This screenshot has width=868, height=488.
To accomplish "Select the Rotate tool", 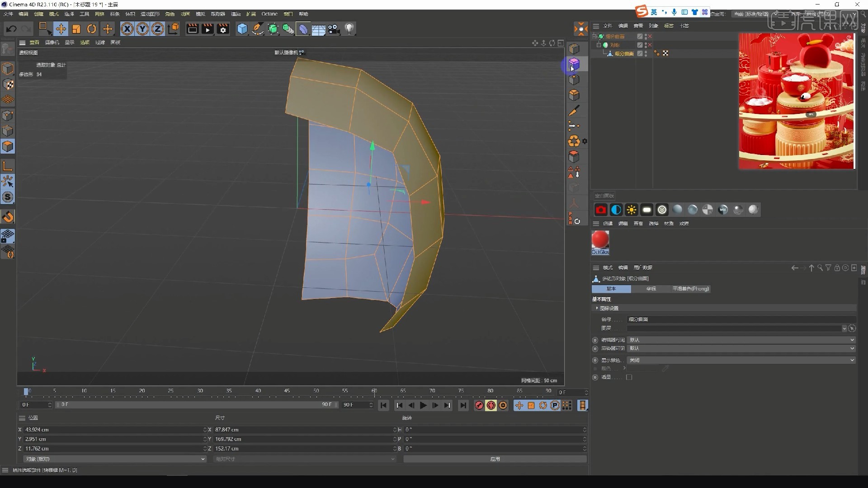I will (x=92, y=29).
